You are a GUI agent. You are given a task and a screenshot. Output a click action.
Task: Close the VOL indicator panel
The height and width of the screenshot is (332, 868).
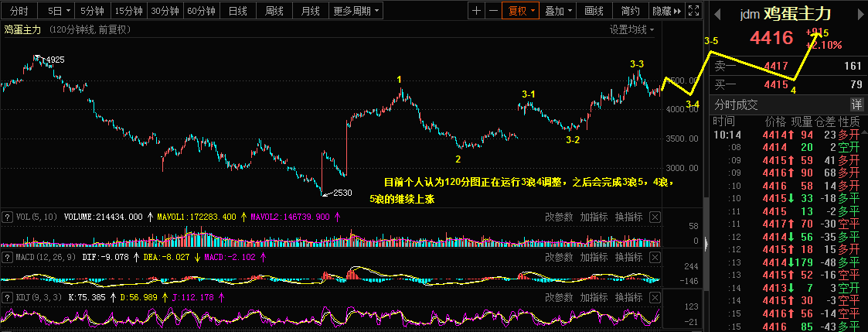coord(655,217)
